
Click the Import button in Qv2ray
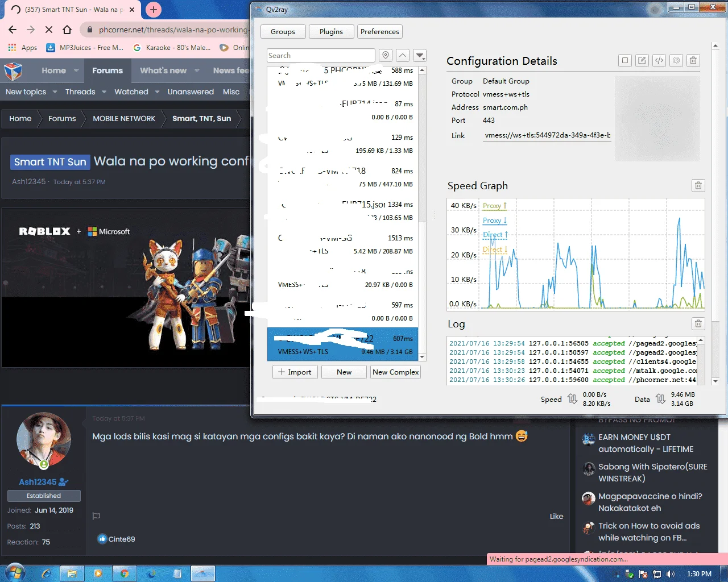[295, 372]
